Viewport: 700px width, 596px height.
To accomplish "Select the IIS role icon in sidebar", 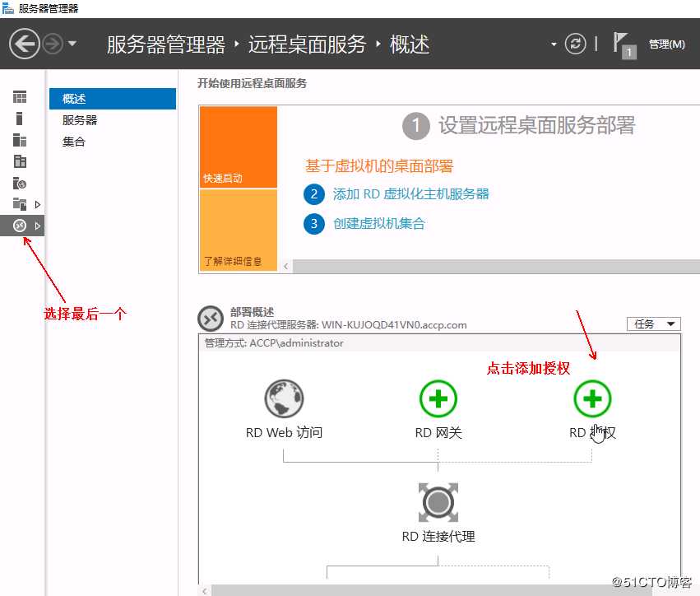I will pos(20,183).
